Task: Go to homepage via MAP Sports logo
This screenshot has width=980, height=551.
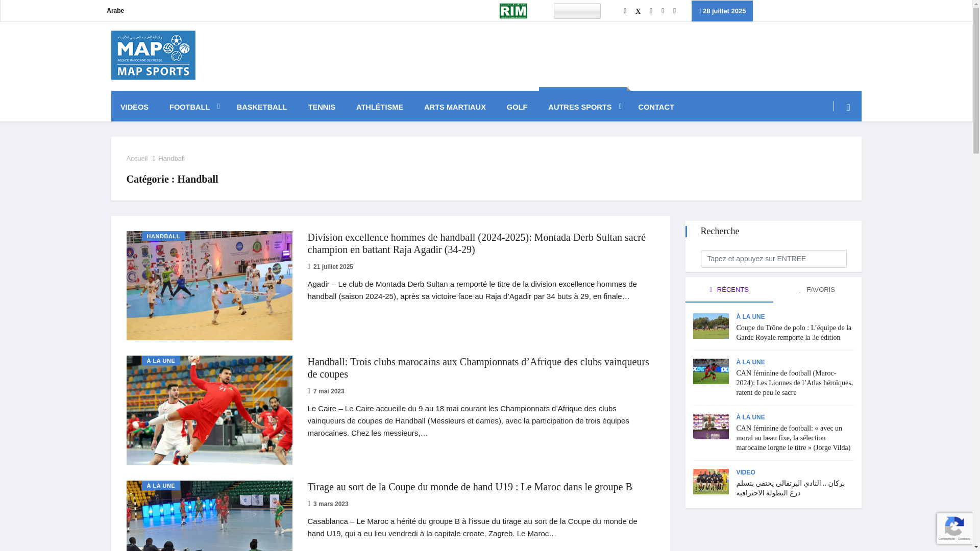Action: pyautogui.click(x=153, y=55)
